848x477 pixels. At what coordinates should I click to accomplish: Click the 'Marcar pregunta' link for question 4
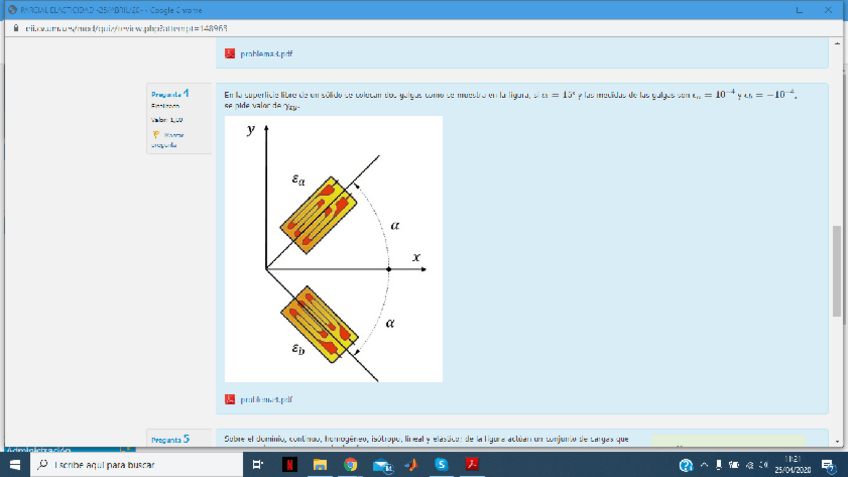168,140
